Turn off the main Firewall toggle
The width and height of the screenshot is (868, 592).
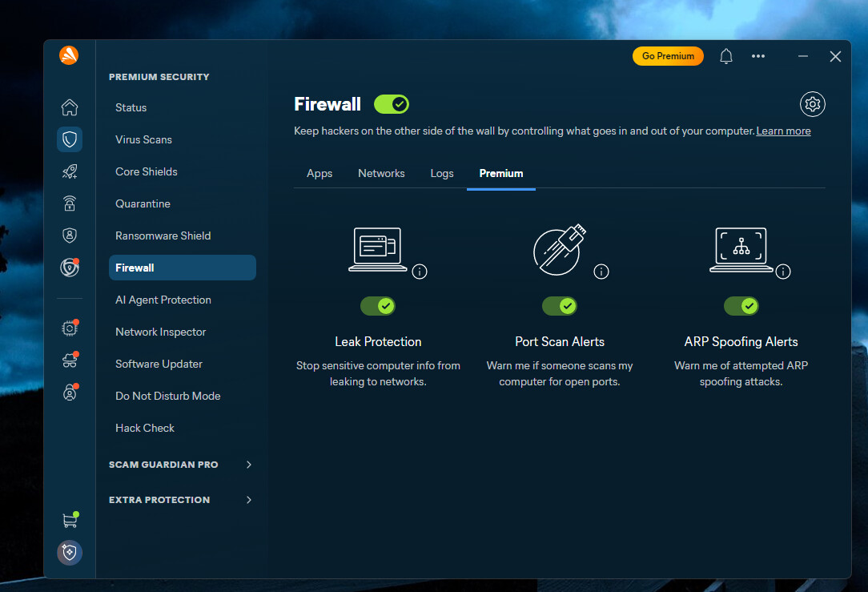tap(392, 104)
